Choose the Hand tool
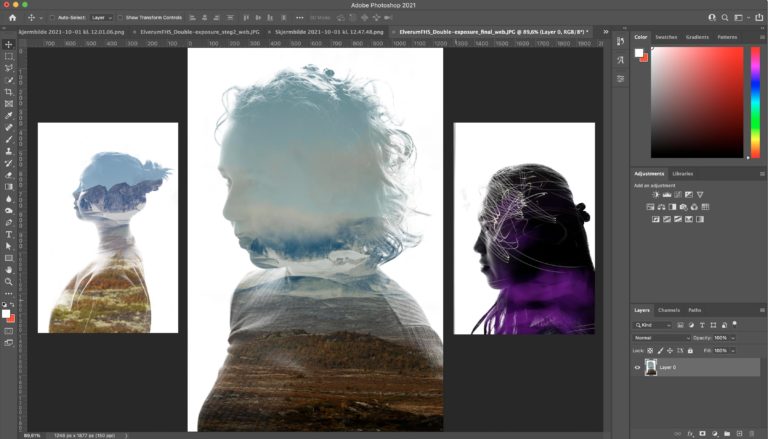 tap(9, 270)
